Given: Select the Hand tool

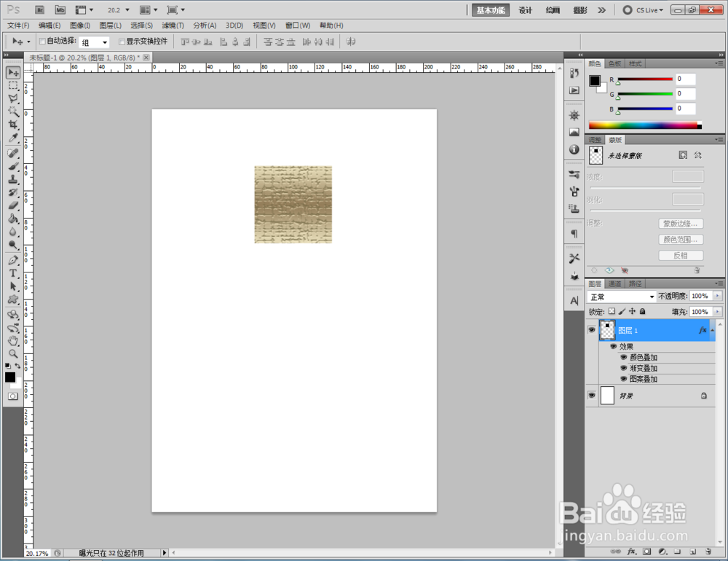Looking at the screenshot, I should click(13, 341).
